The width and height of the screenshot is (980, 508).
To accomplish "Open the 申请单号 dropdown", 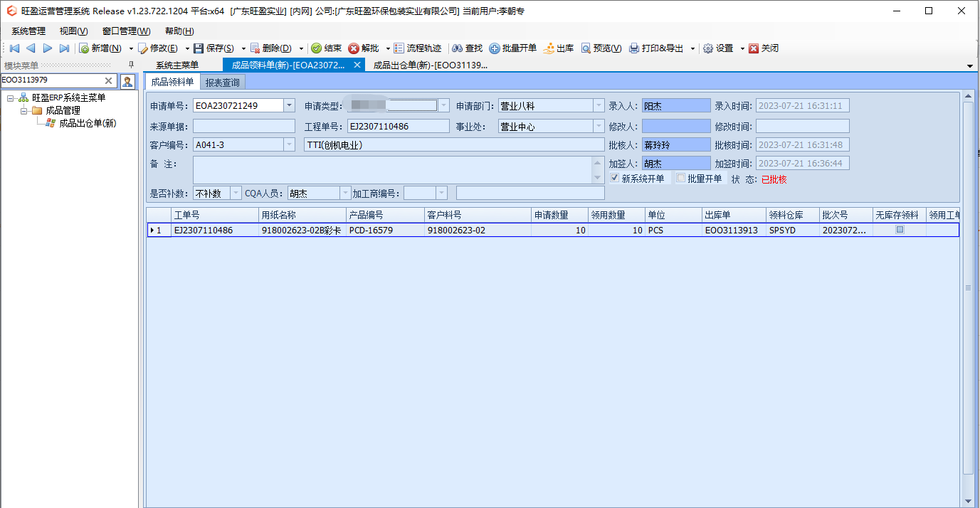I will (x=289, y=105).
